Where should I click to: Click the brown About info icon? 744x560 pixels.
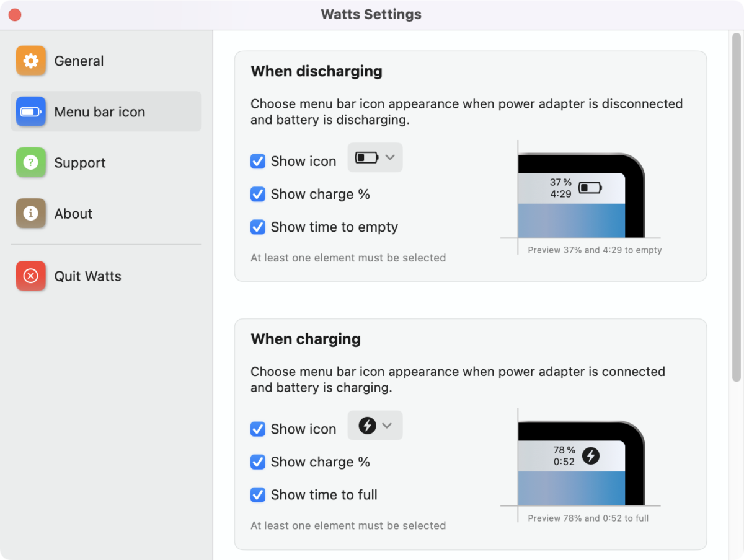coord(31,213)
